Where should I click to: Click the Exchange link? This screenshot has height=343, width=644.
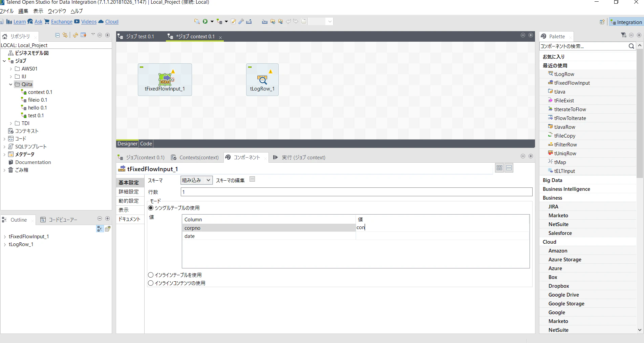tap(62, 22)
